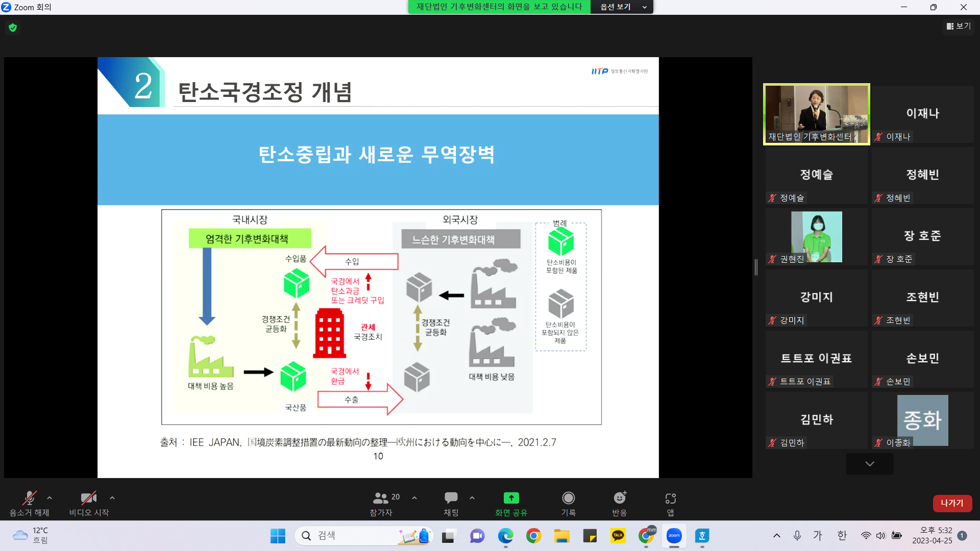Select 권현진 participant video tile
Image resolution: width=980 pixels, height=551 pixels.
tap(817, 237)
